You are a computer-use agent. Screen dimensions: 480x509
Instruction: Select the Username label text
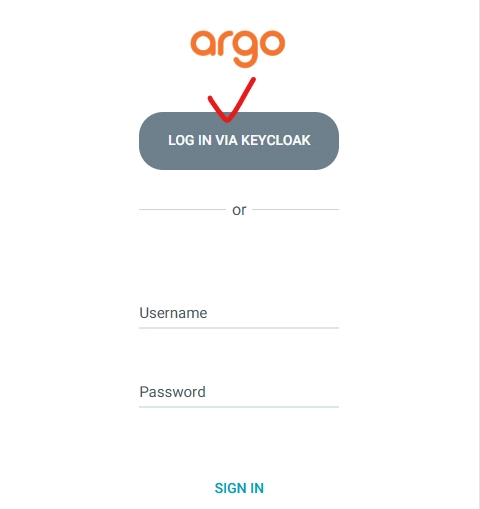point(173,313)
